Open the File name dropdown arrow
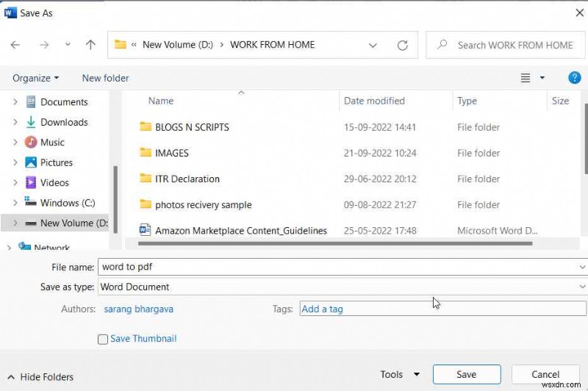This screenshot has width=588, height=391. coord(582,267)
